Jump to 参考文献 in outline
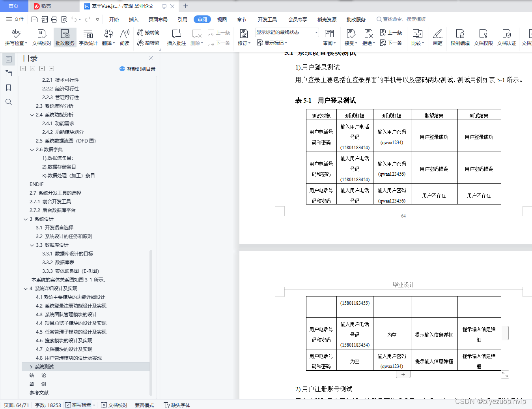532x409 pixels. (x=39, y=393)
